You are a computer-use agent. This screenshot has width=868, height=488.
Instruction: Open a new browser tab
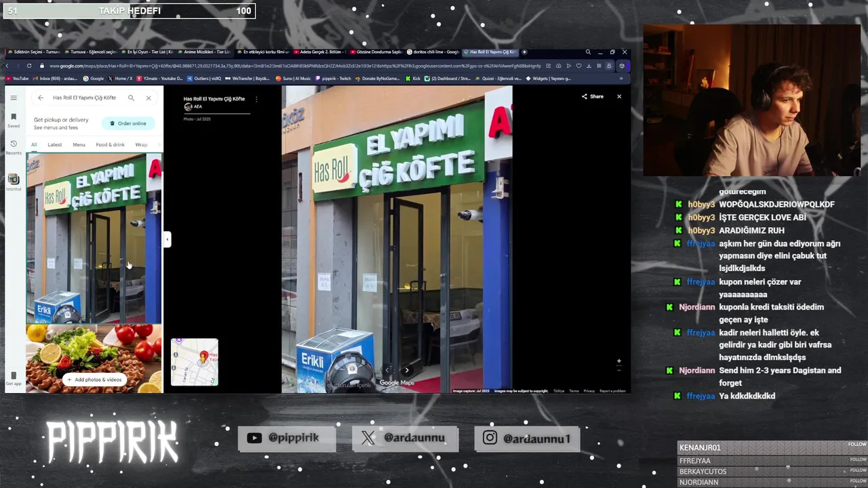tap(524, 52)
